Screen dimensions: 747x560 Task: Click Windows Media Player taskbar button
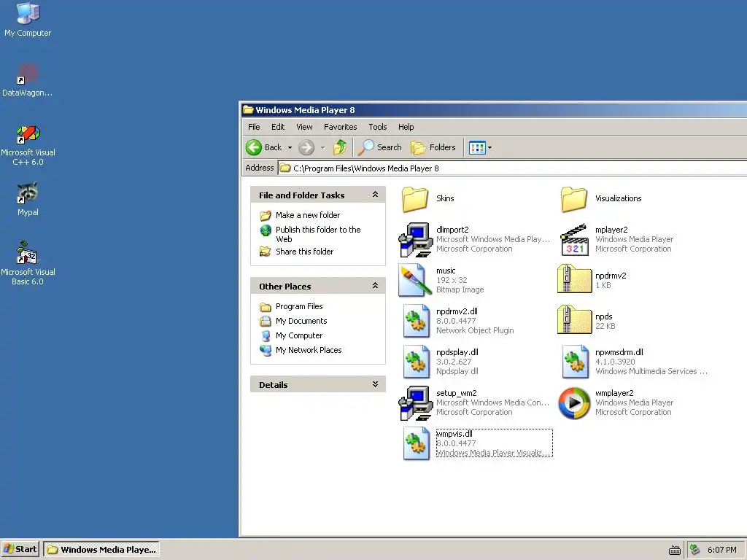[x=101, y=550]
